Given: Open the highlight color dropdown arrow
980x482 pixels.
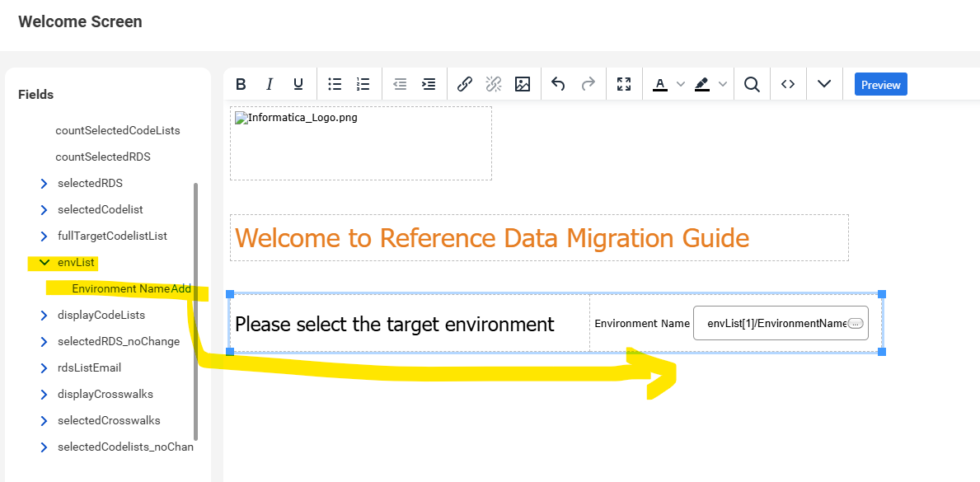Looking at the screenshot, I should click(723, 84).
